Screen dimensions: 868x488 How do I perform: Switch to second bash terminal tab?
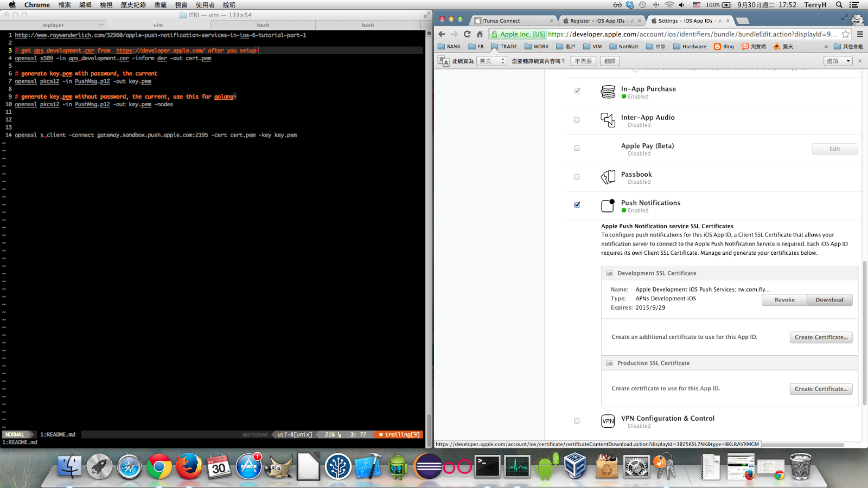click(x=368, y=25)
